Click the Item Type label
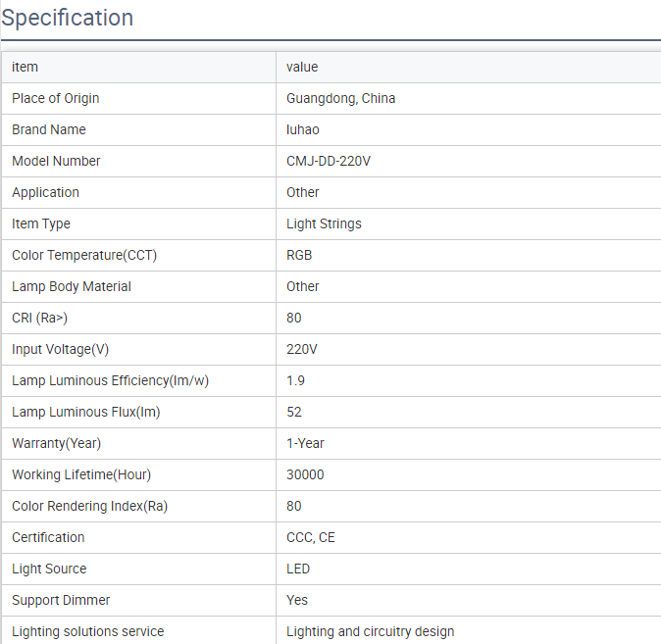Image resolution: width=661 pixels, height=644 pixels. (x=41, y=223)
